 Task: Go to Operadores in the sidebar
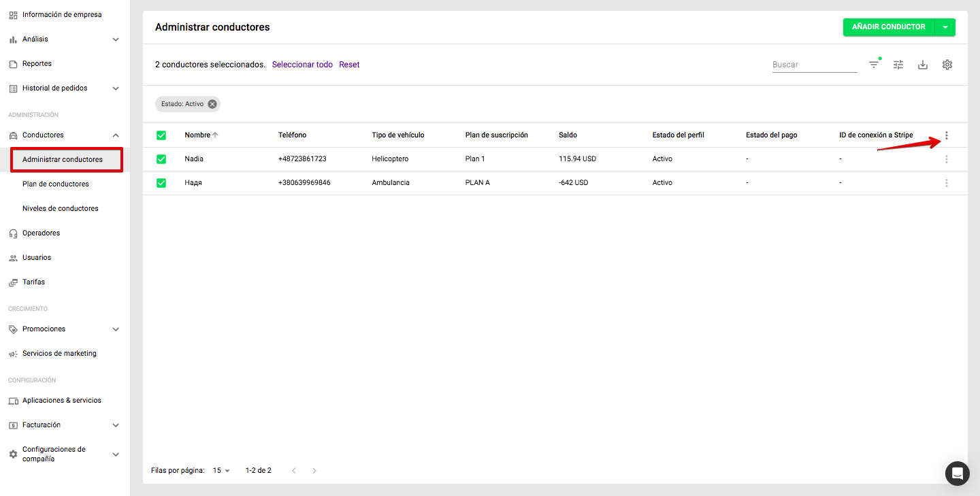41,233
